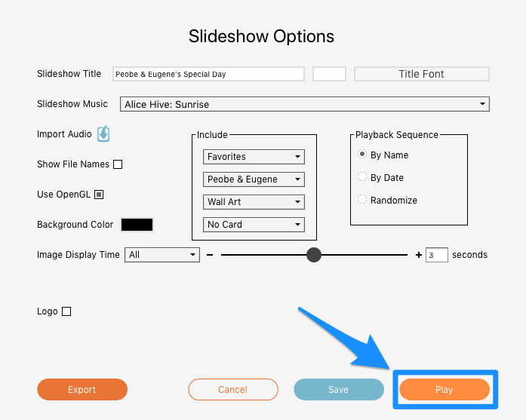Open the Peobe & Eugene dropdown

[x=254, y=179]
